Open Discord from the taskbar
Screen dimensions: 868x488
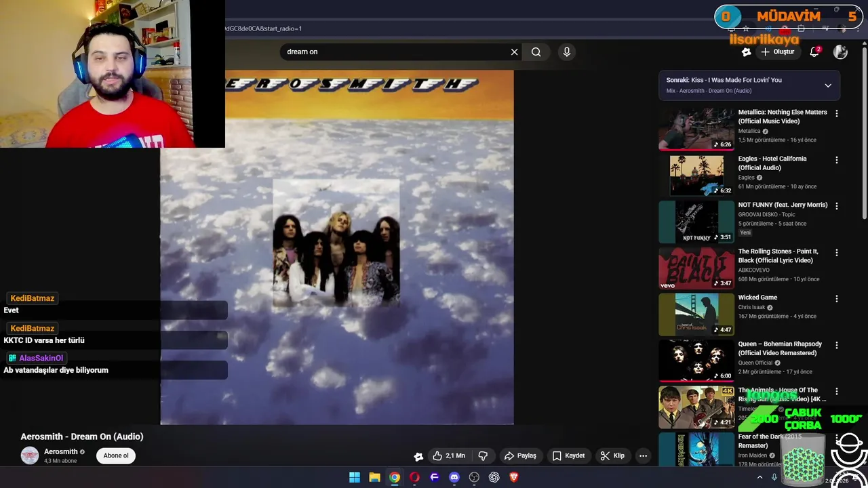[x=454, y=477]
